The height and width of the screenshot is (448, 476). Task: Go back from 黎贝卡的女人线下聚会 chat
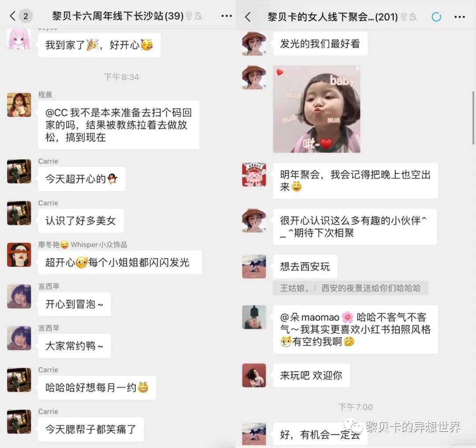[248, 17]
